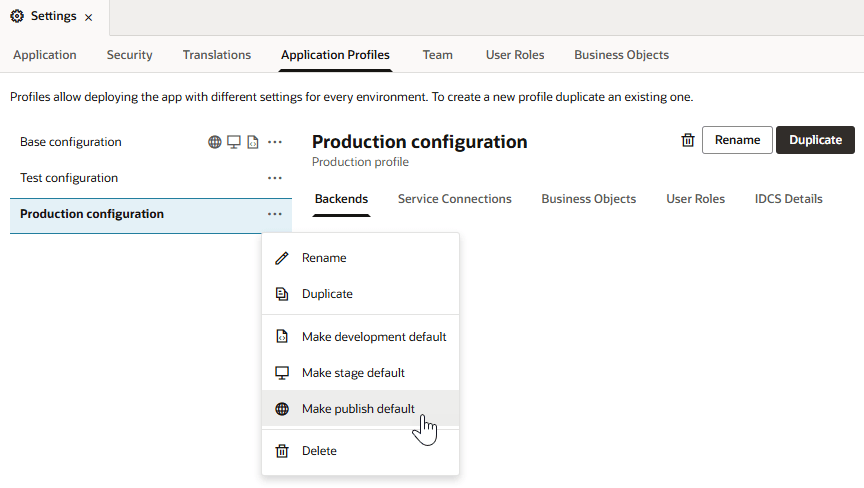Choose Rename from the context menu

(x=360, y=258)
